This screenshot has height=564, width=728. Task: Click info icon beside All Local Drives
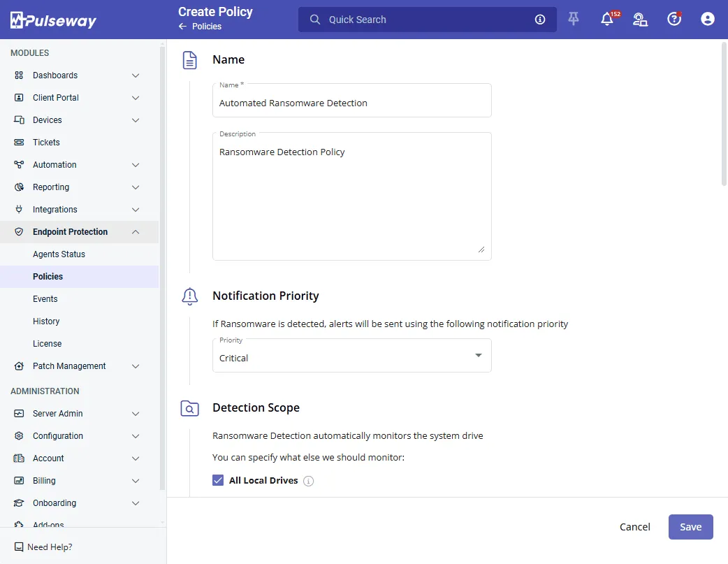click(309, 481)
